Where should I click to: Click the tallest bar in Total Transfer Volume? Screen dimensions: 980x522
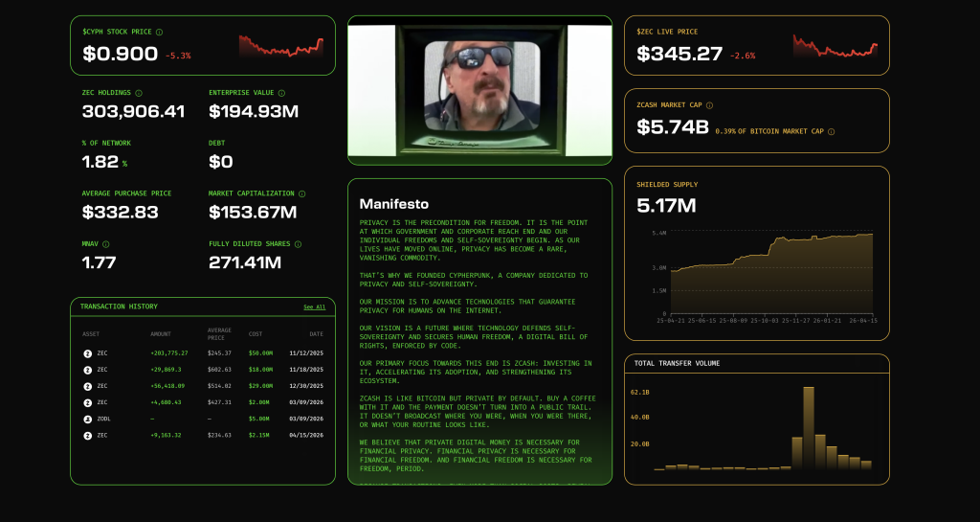click(x=809, y=428)
